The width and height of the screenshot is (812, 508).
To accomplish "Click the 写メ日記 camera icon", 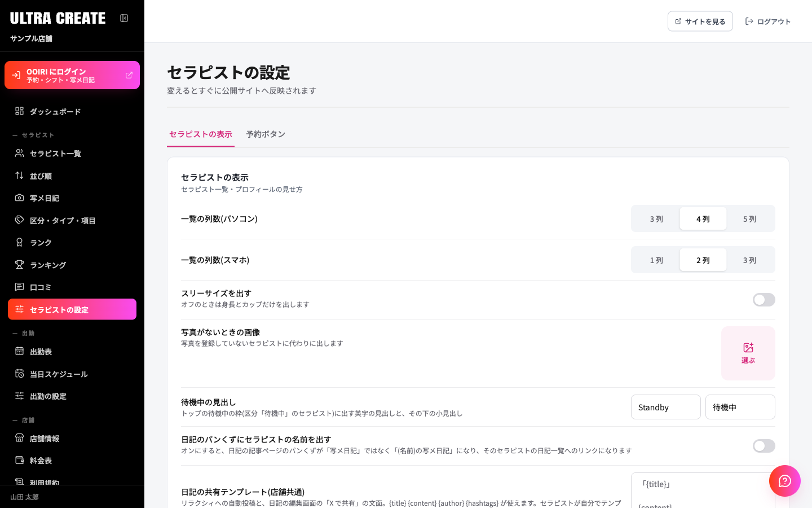I will (x=19, y=198).
